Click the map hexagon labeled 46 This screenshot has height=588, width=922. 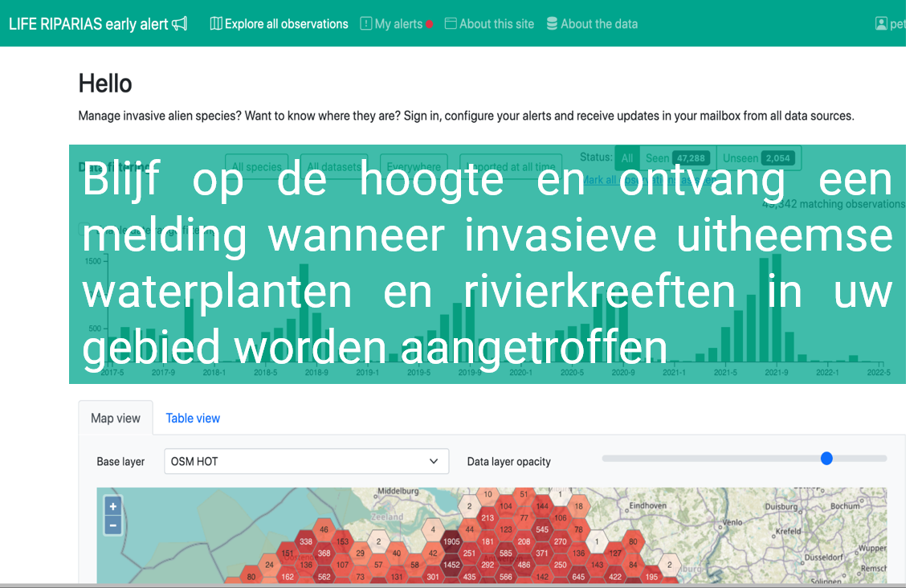(324, 529)
